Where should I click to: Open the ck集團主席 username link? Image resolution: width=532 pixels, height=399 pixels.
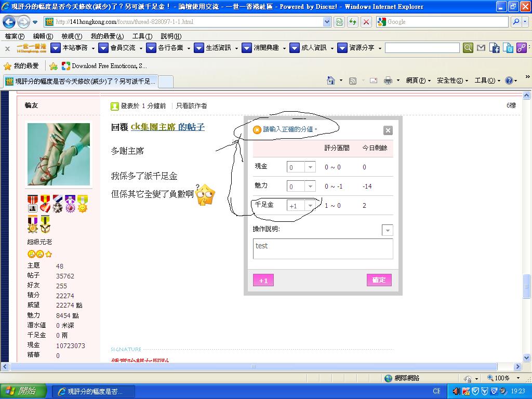coord(153,127)
